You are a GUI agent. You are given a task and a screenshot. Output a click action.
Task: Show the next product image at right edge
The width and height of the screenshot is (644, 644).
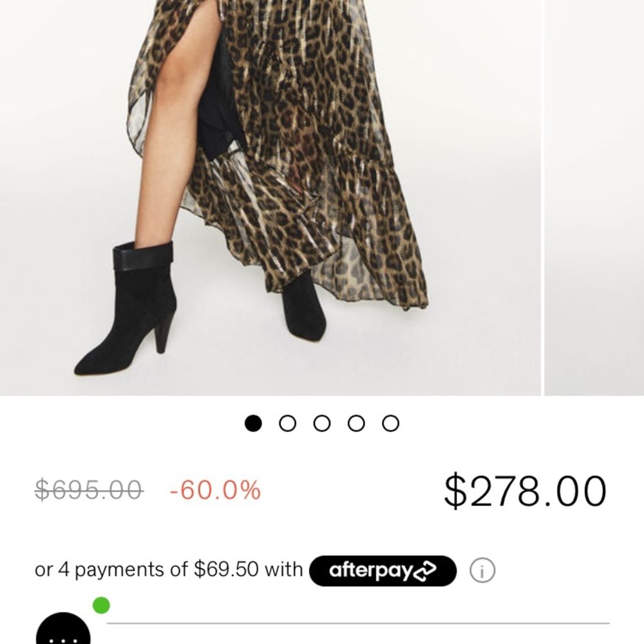[594, 193]
